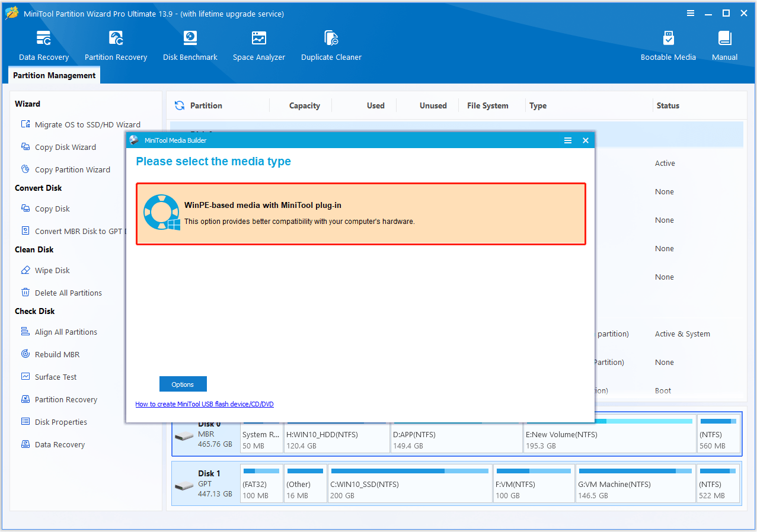Click the WinPE lifebuoy icon

point(161,212)
